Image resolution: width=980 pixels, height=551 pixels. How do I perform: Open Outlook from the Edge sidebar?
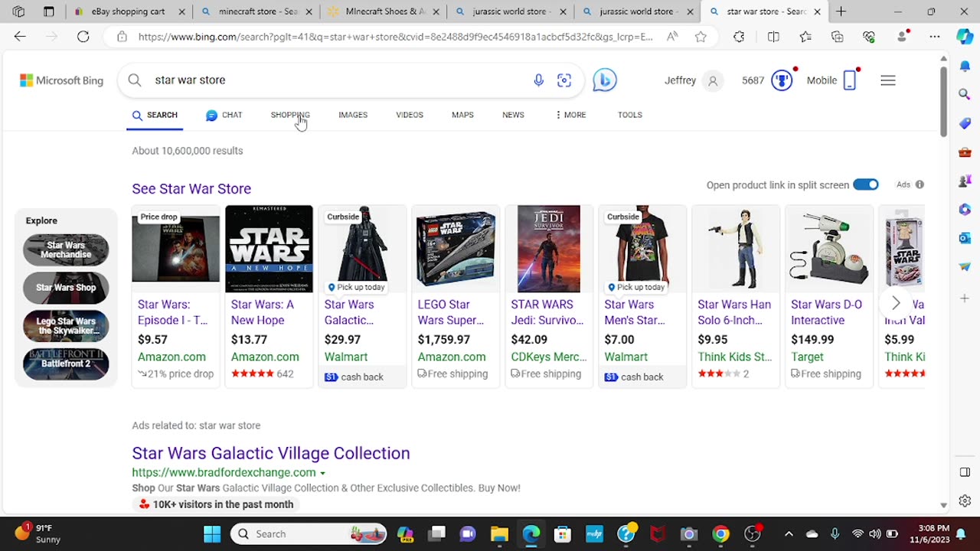tap(965, 238)
